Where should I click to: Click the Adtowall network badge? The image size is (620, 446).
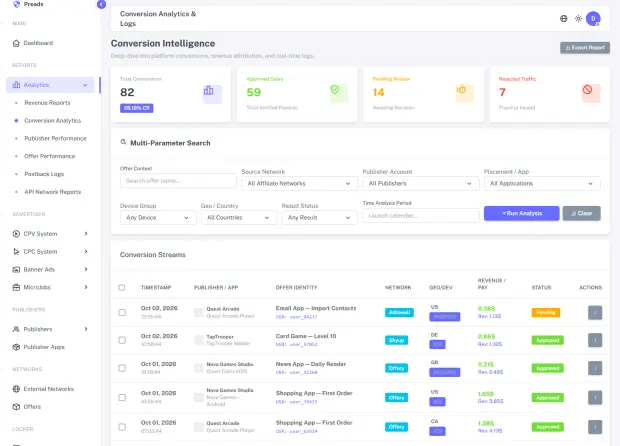pos(399,313)
